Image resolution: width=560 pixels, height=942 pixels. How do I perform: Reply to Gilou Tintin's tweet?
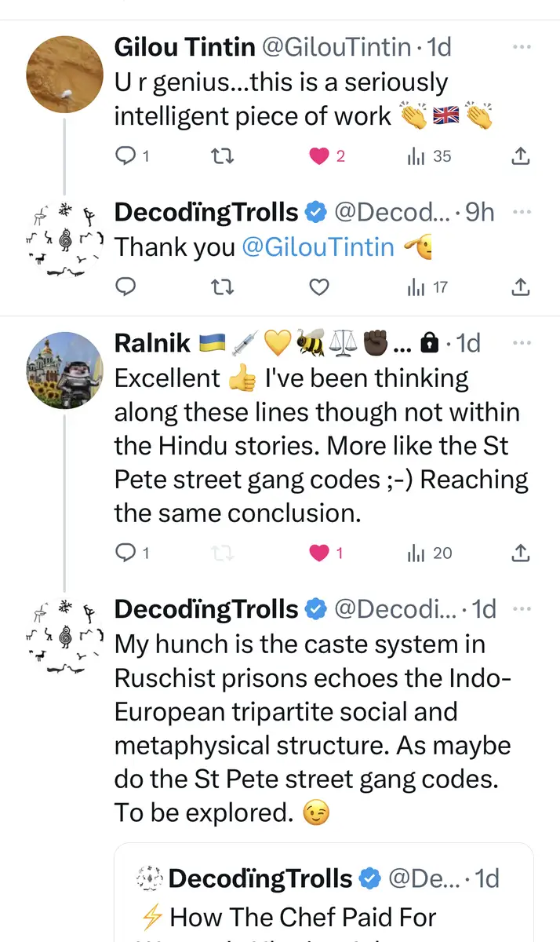click(x=126, y=156)
